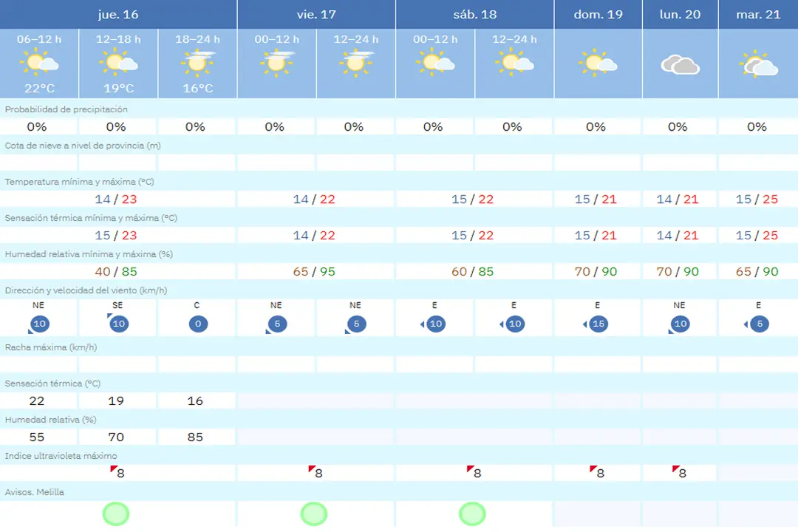Viewport: 798px width, 532px height.
Task: Click the cloudy sun icon for mar. 21
Action: click(758, 64)
